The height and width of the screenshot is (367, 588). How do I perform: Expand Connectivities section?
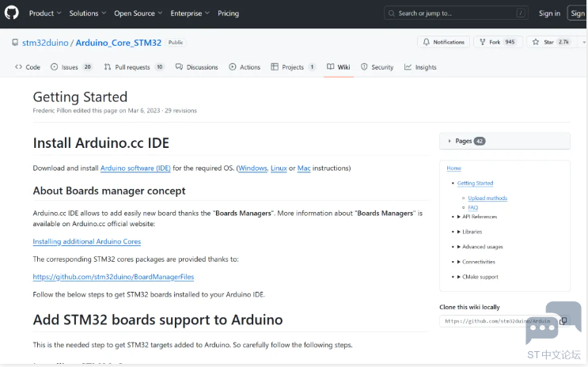(x=476, y=262)
